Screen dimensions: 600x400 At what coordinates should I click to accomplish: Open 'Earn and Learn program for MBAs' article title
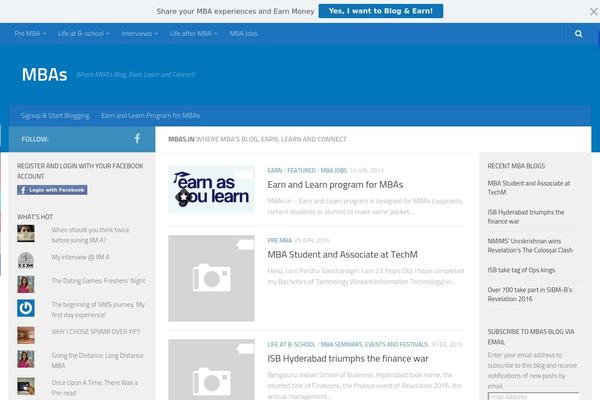pyautogui.click(x=335, y=185)
